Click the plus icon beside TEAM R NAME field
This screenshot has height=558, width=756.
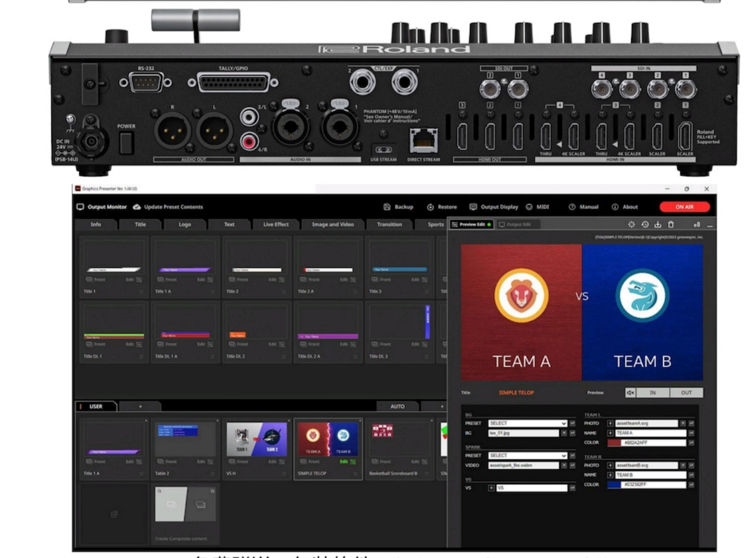(x=610, y=475)
